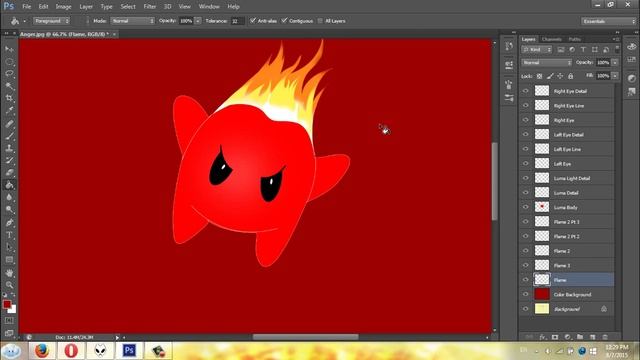Image resolution: width=640 pixels, height=360 pixels.
Task: Click the Create new group folder icon
Action: 580,337
